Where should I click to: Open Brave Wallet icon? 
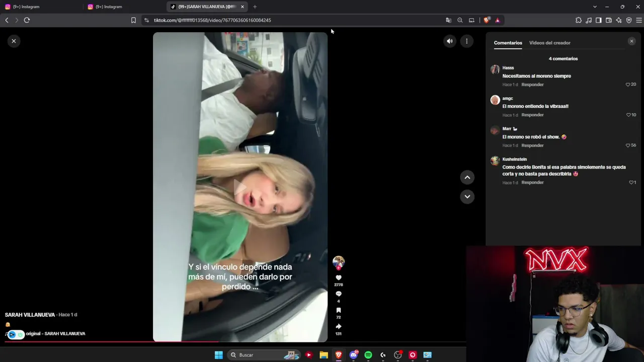point(609,20)
